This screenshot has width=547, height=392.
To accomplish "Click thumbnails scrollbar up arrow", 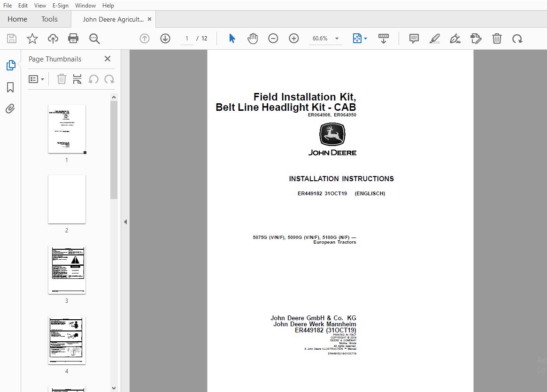I will [x=114, y=97].
